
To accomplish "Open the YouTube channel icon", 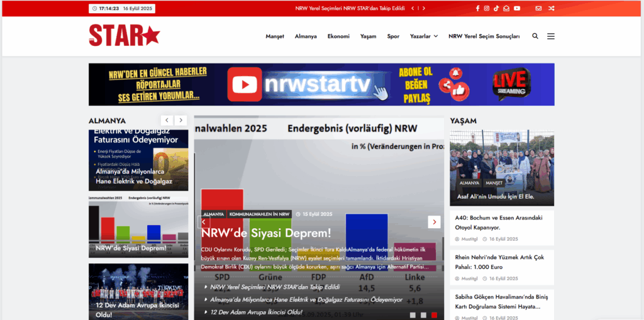I will click(x=517, y=8).
